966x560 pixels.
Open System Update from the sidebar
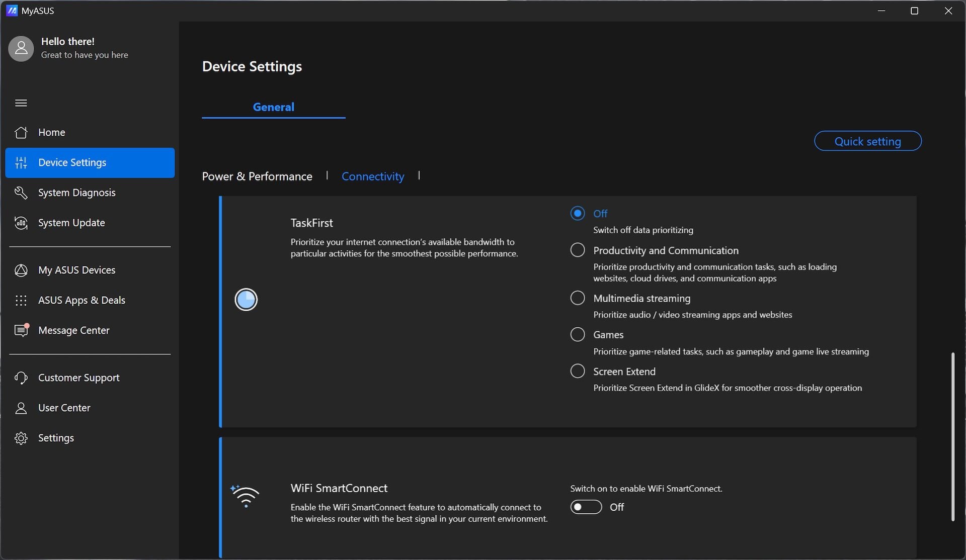tap(90, 223)
